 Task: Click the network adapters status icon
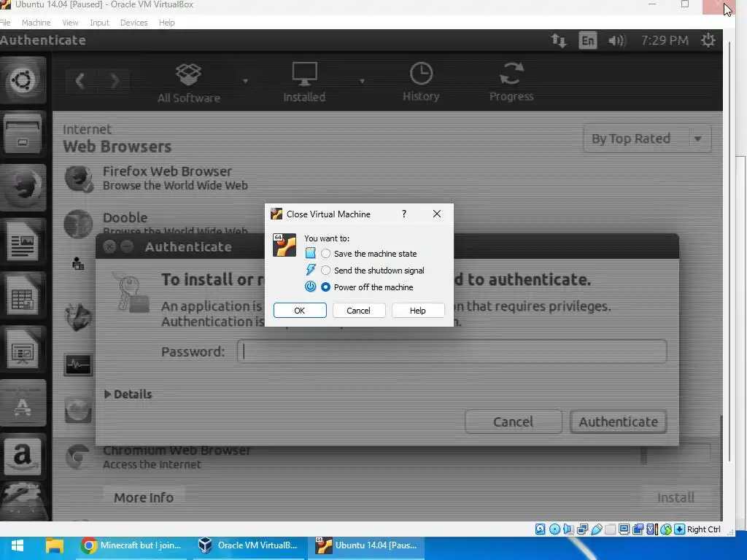click(582, 529)
